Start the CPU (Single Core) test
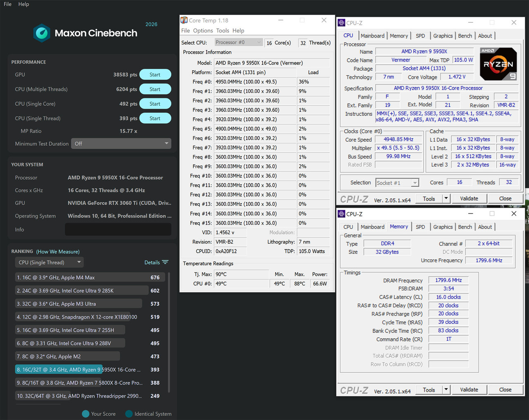 click(x=155, y=104)
